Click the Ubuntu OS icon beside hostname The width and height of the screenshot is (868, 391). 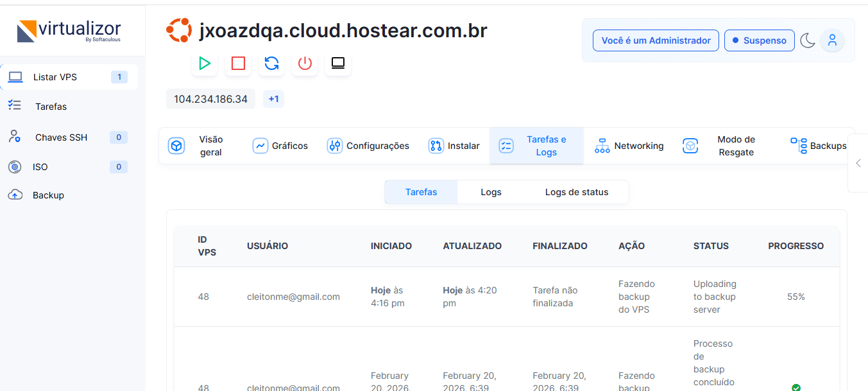click(x=178, y=30)
